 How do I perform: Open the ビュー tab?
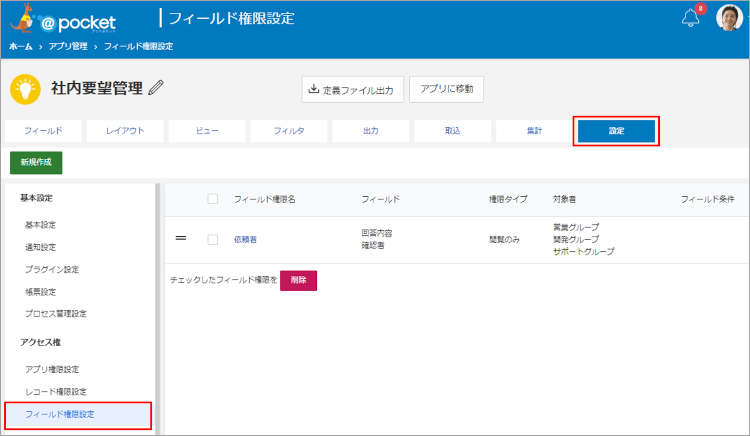coord(207,131)
